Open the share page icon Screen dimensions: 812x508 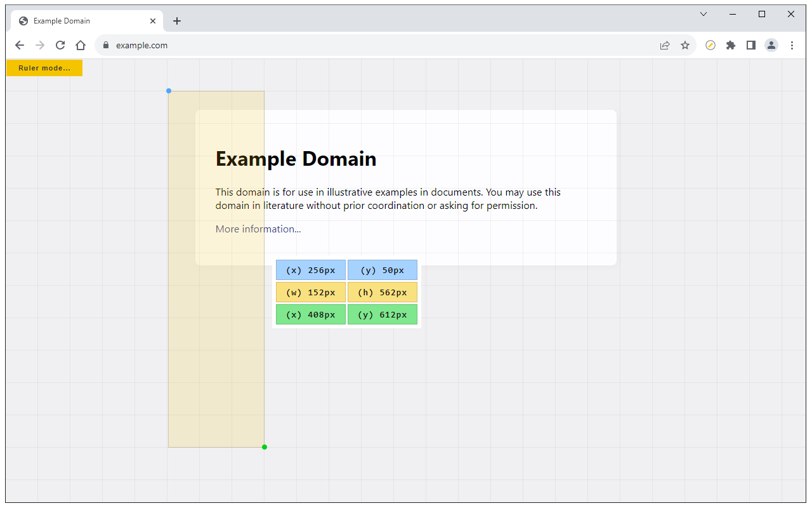click(x=665, y=45)
